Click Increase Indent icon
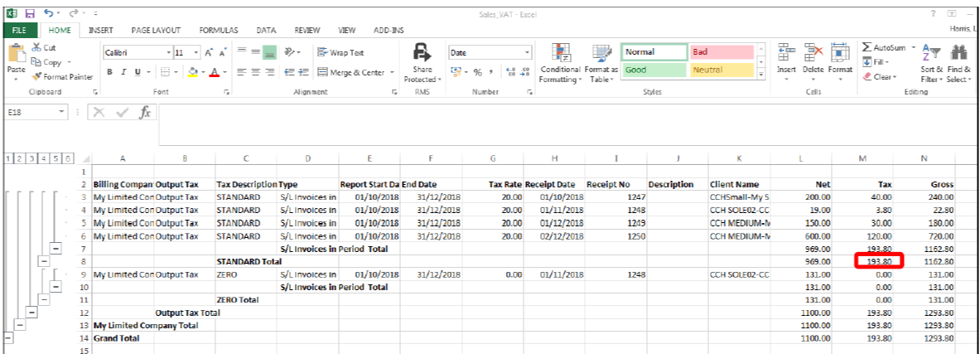This screenshot has width=980, height=354. pos(303,73)
